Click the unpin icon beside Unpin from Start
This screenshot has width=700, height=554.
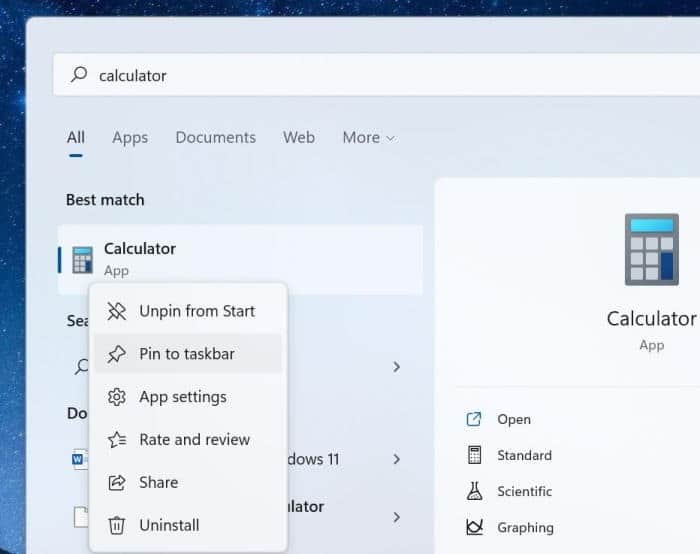(x=117, y=311)
